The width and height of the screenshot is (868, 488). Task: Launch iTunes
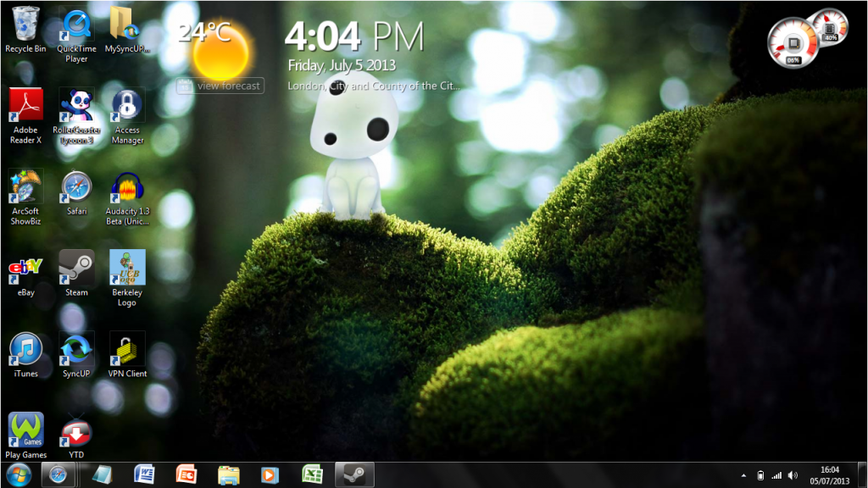(x=25, y=347)
